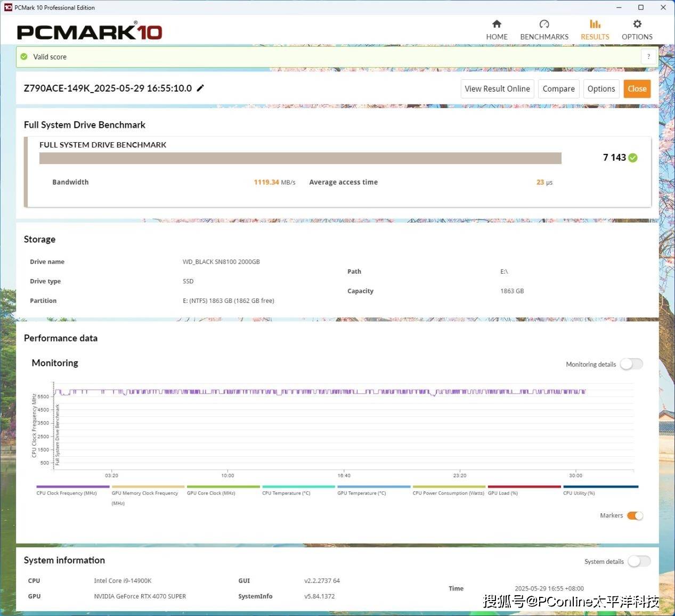Click the drive type value SSD

(188, 281)
